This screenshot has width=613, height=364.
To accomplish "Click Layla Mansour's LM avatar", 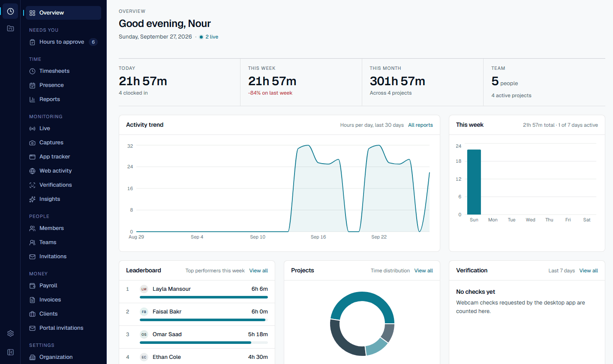I will [x=144, y=289].
